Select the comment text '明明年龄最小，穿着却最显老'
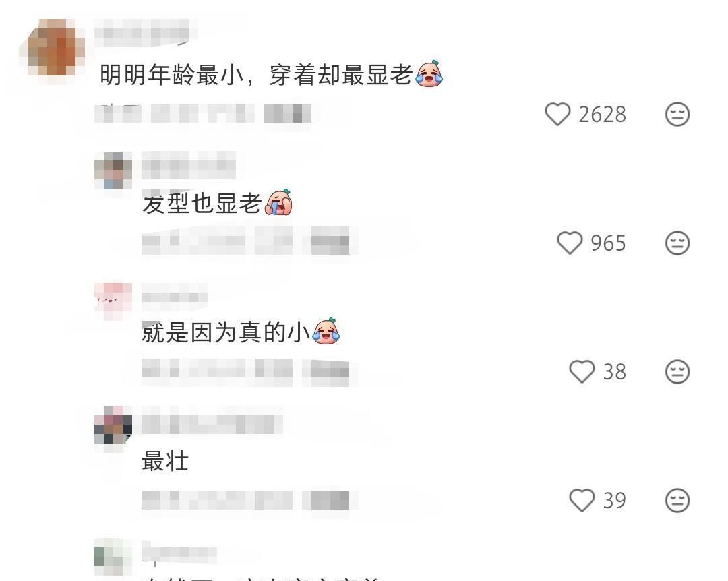Screen dimensions: 728x581 [x=256, y=74]
